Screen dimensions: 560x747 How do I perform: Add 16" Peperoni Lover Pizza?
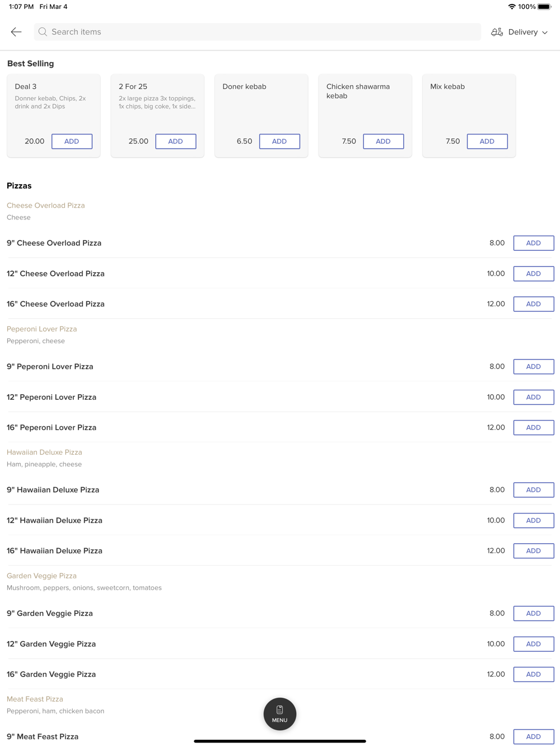(x=533, y=427)
